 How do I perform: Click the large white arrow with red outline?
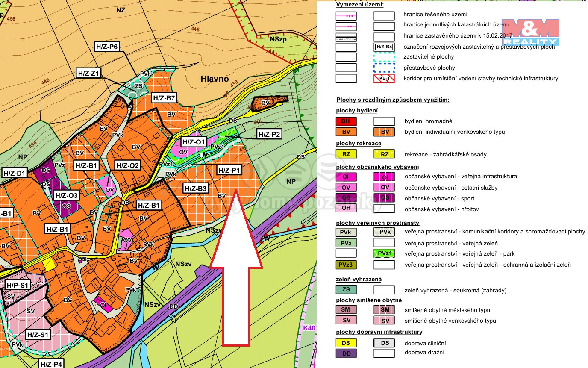(236, 274)
